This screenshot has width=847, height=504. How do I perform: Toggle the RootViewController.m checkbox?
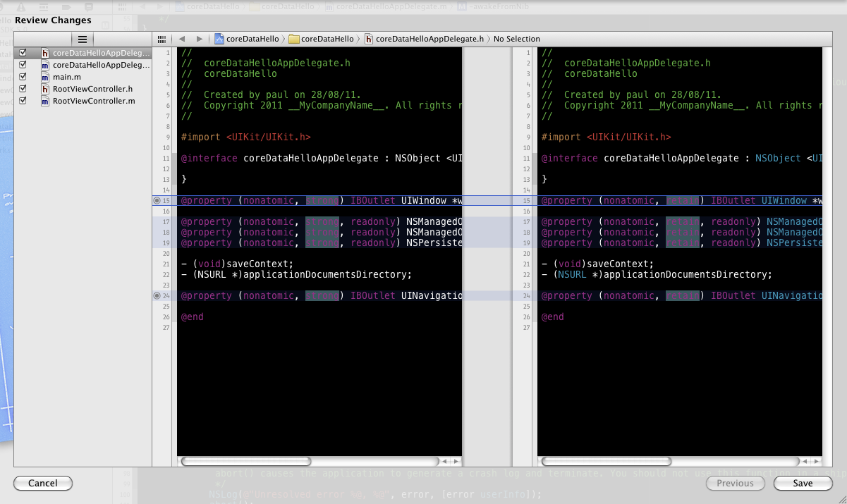[x=23, y=101]
